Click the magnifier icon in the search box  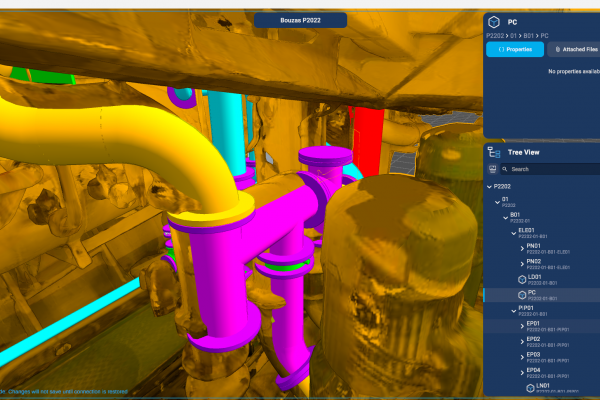point(507,169)
